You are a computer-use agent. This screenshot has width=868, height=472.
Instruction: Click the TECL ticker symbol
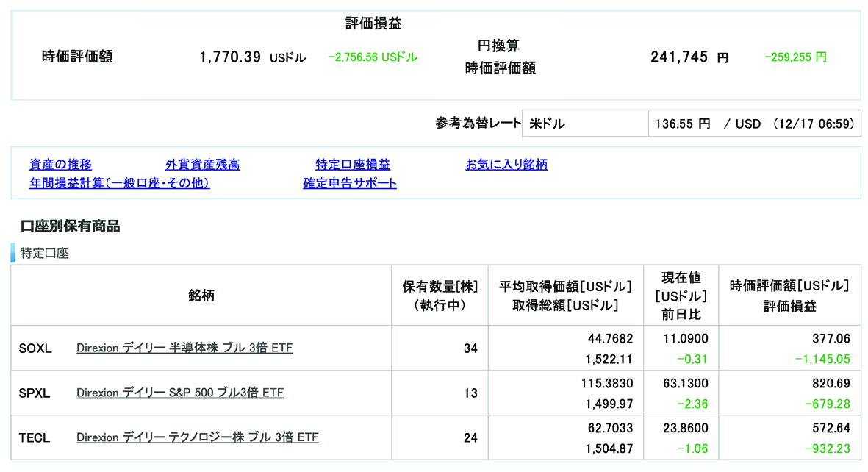pyautogui.click(x=35, y=437)
